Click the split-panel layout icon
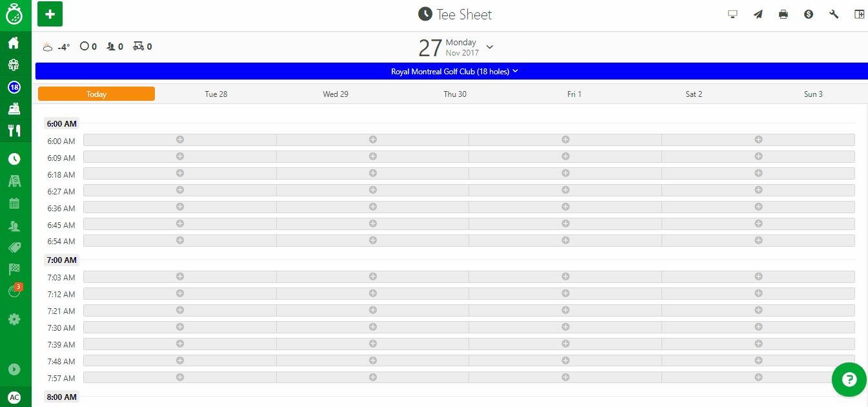Image resolution: width=868 pixels, height=407 pixels. [x=859, y=14]
